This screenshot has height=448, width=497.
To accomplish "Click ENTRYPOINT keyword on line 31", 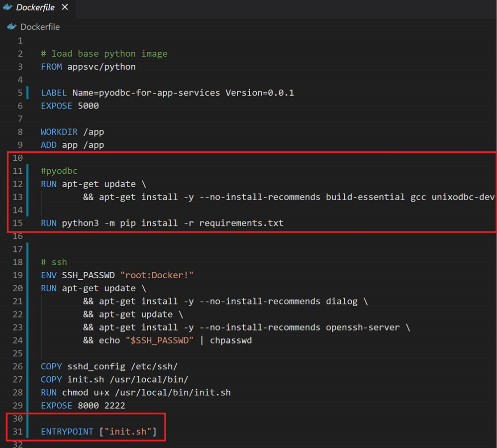I will point(67,432).
